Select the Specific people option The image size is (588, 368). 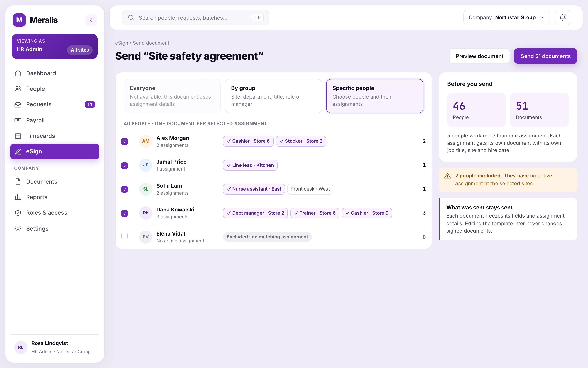tap(375, 96)
